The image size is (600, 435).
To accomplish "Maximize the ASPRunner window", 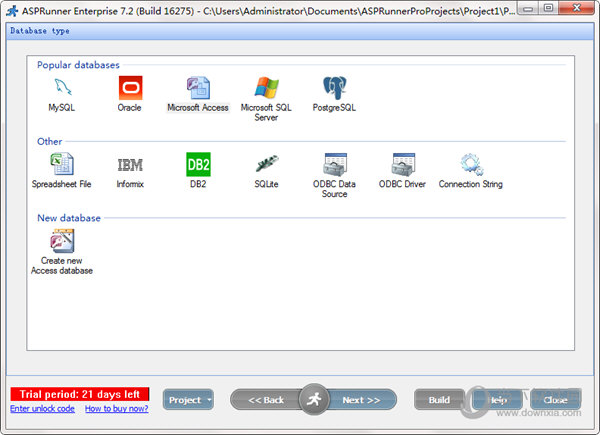I will (549, 8).
